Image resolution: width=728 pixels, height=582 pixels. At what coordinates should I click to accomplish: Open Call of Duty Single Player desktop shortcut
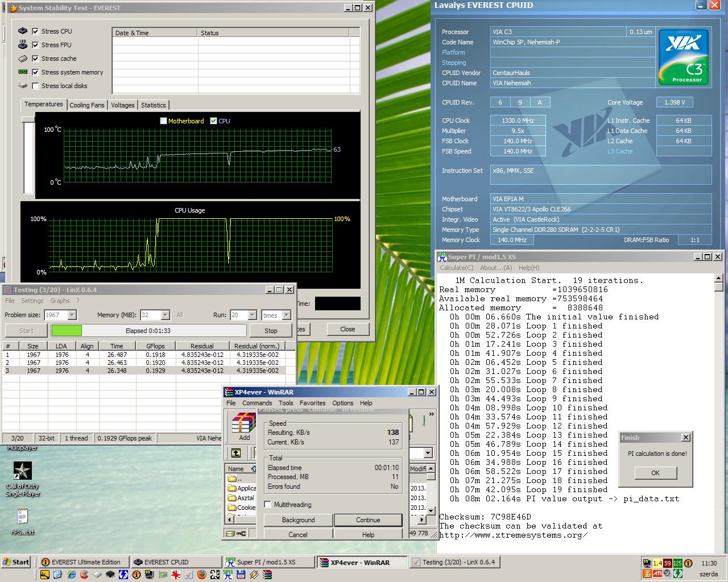point(22,479)
